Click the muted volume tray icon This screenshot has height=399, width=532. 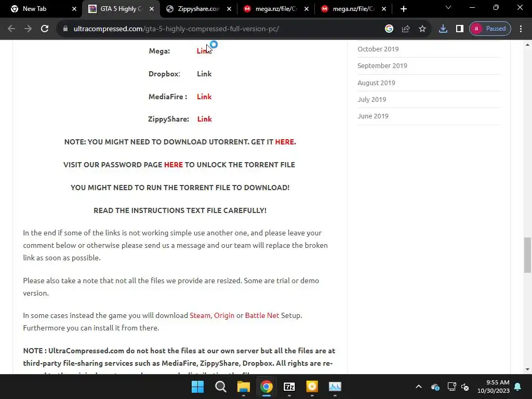click(x=465, y=387)
